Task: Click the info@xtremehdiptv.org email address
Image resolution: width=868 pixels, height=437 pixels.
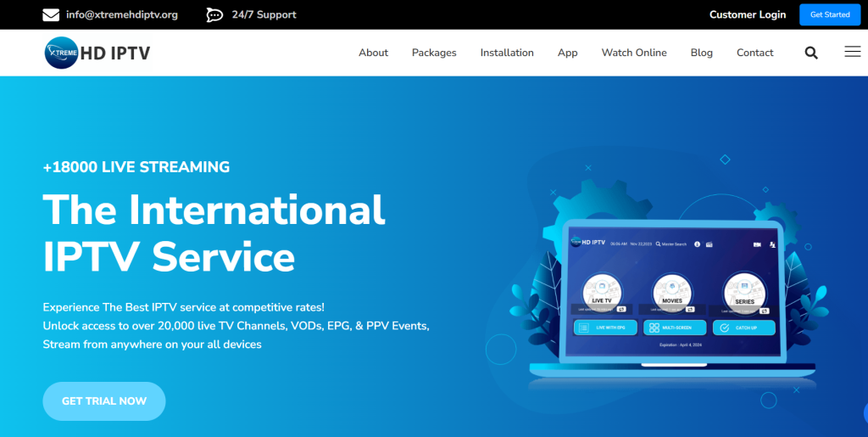Action: pos(122,15)
